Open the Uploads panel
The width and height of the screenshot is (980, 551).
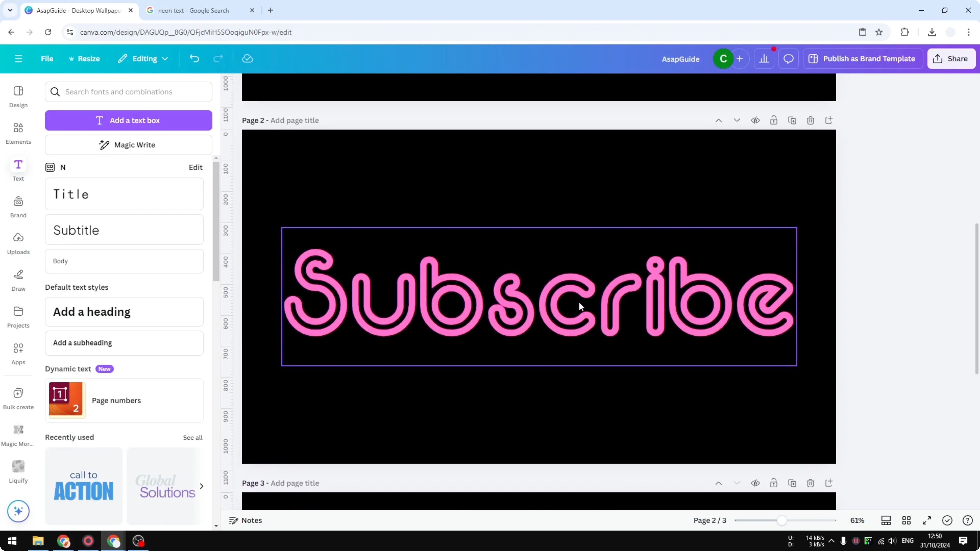(18, 243)
